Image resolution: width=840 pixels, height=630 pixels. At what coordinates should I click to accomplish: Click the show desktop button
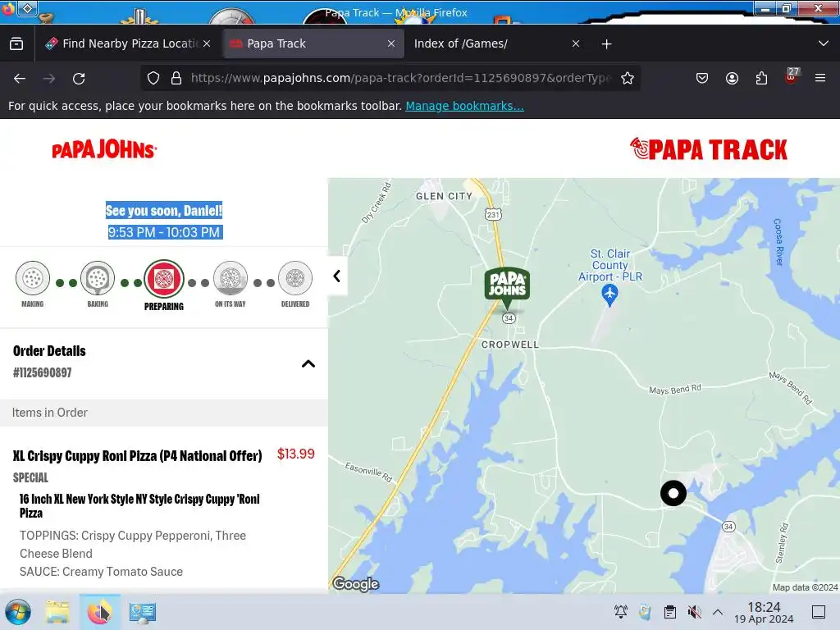819,612
